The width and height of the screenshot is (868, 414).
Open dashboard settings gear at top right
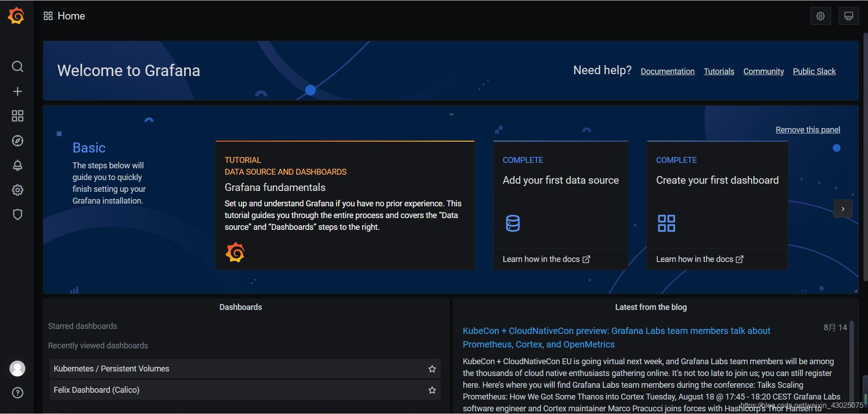pyautogui.click(x=821, y=16)
